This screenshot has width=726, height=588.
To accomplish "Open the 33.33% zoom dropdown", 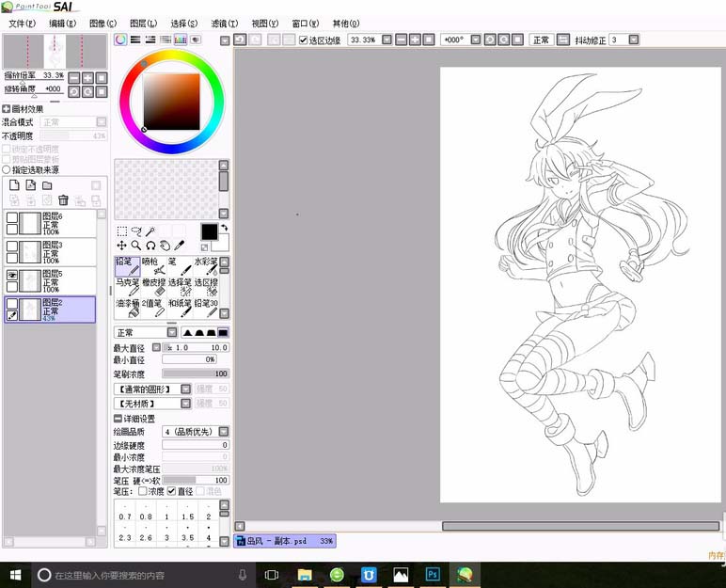I will [387, 40].
